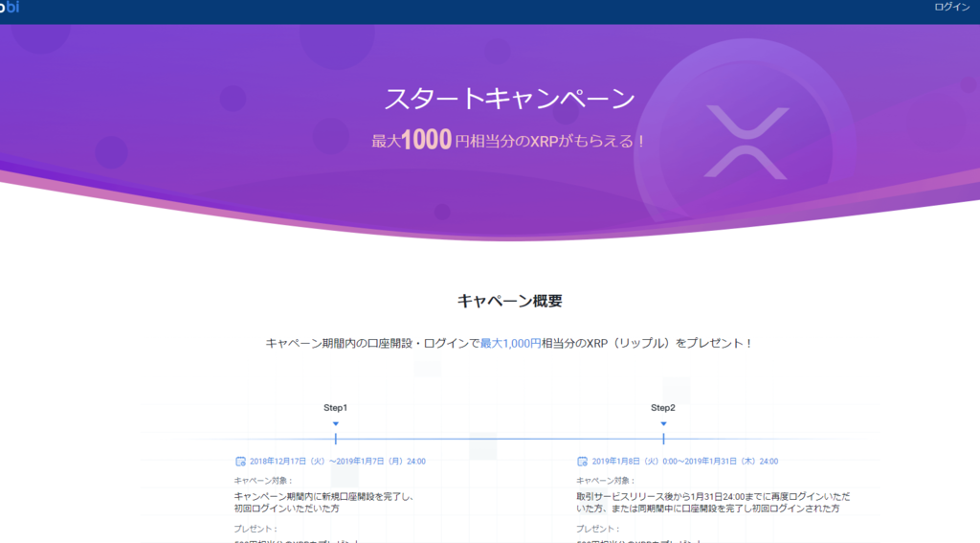The image size is (980, 543).
Task: Click the blue 最大1,000円 highlighted text
Action: [510, 343]
